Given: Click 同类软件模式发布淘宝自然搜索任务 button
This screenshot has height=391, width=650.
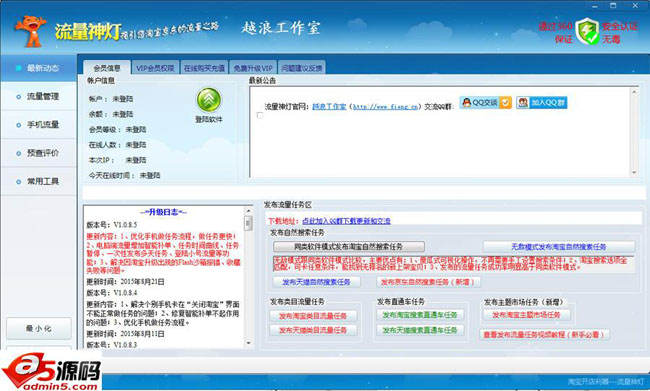Looking at the screenshot, I should coord(349,246).
